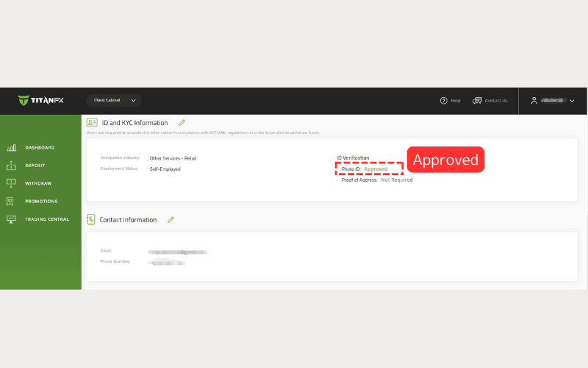Click the Contact Us chat icon

coord(477,101)
